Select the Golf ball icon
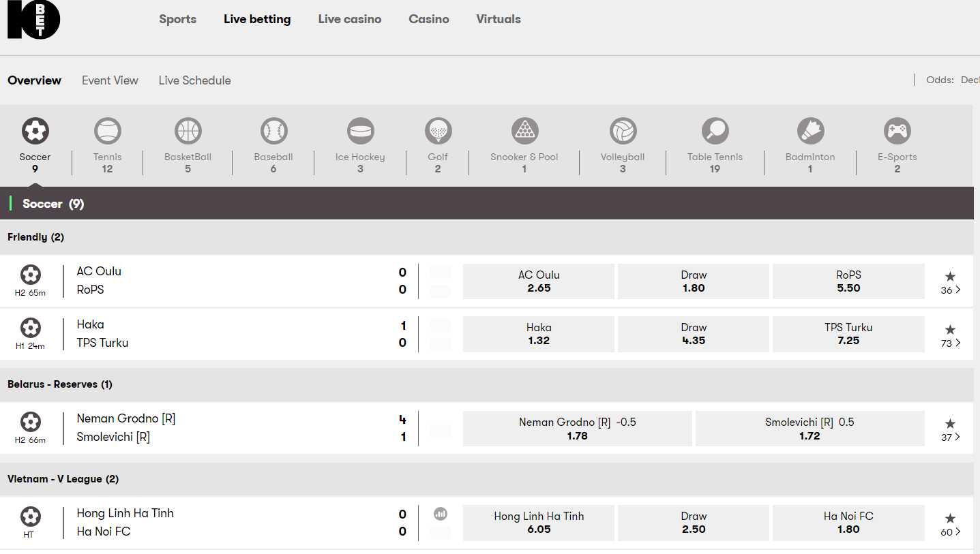The width and height of the screenshot is (980, 554). pyautogui.click(x=438, y=130)
